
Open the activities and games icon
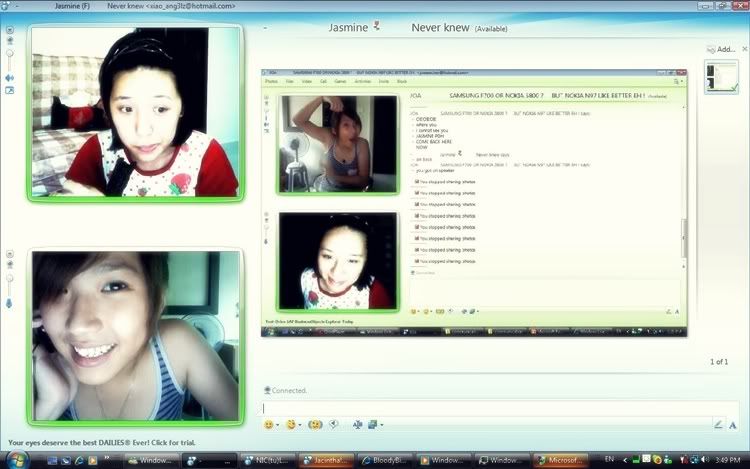point(357,425)
